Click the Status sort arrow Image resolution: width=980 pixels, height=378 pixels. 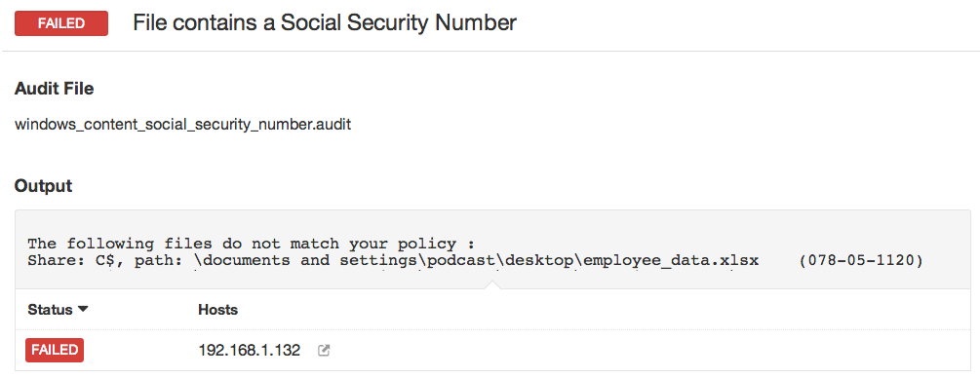tap(82, 309)
